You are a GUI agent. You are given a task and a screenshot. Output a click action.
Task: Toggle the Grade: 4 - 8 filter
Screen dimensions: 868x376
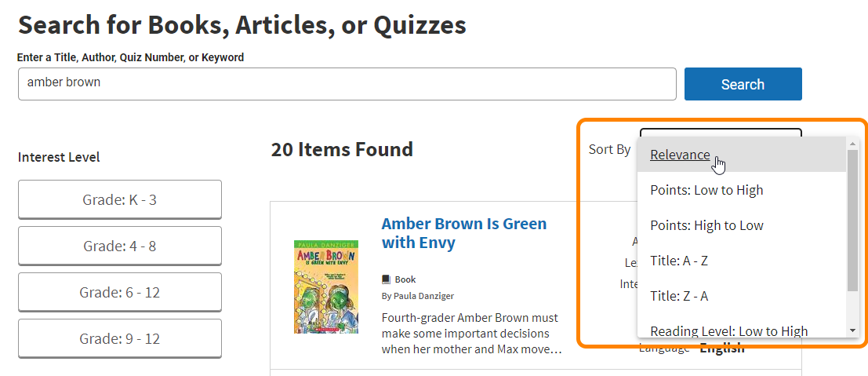119,246
